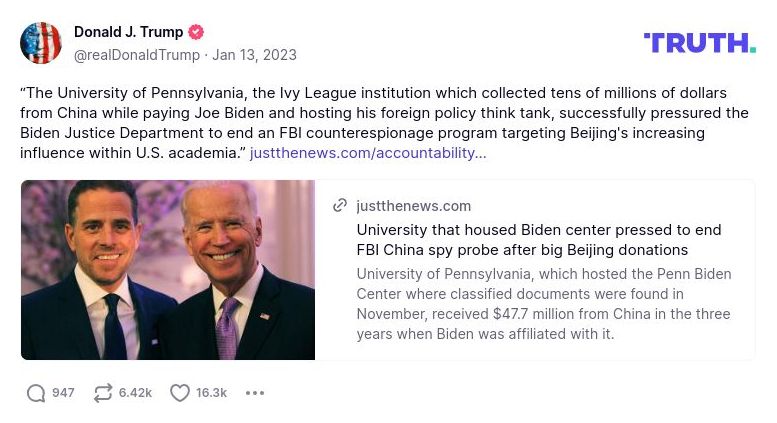
Task: Click the Donald J. Trump display name
Action: click(128, 32)
